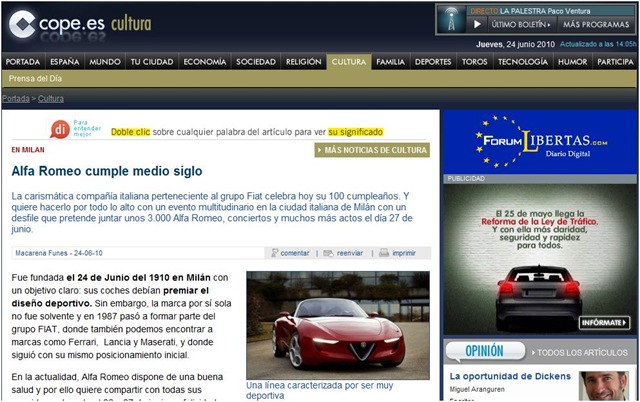Open the FAMILIA section
Viewport: 640px width, 402px height.
pyautogui.click(x=391, y=62)
